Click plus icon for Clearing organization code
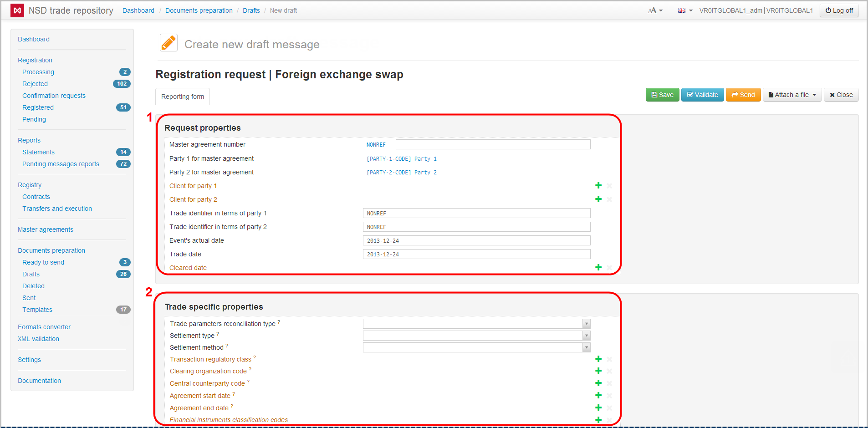 point(598,371)
